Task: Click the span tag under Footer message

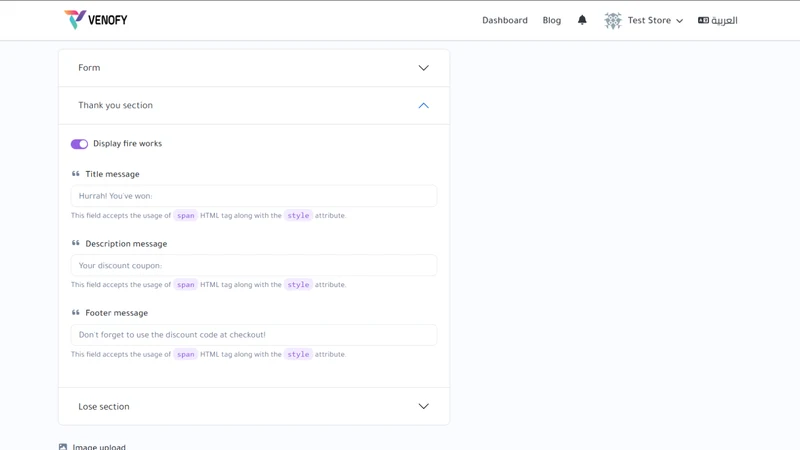Action: (x=186, y=354)
